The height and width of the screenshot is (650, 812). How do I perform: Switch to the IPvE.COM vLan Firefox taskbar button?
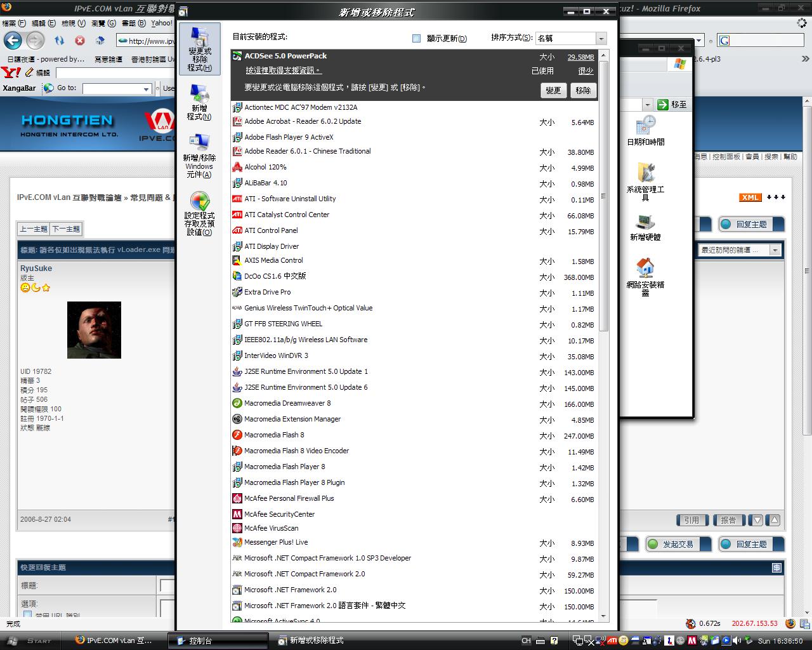tap(114, 641)
